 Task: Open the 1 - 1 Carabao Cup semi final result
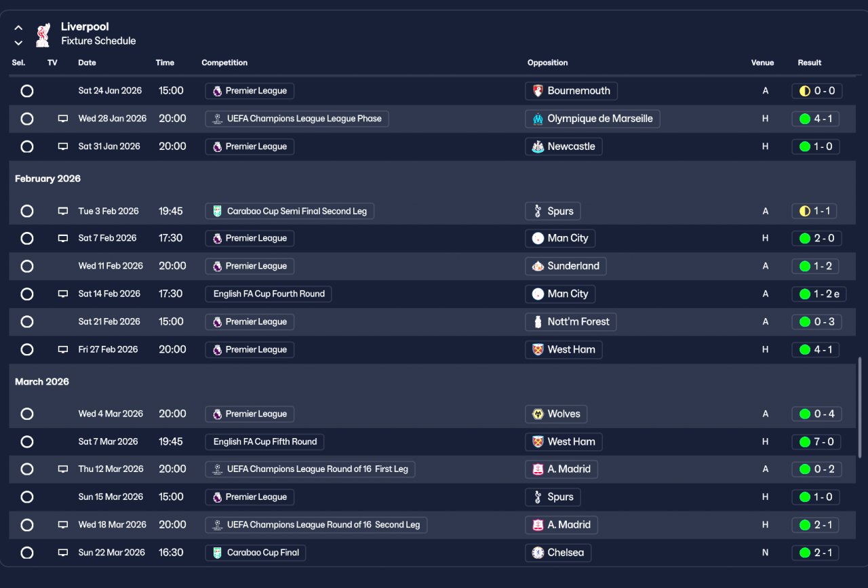pos(814,211)
